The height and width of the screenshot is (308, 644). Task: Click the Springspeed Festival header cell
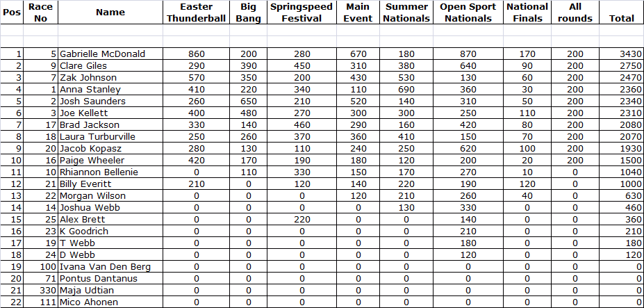[302, 13]
